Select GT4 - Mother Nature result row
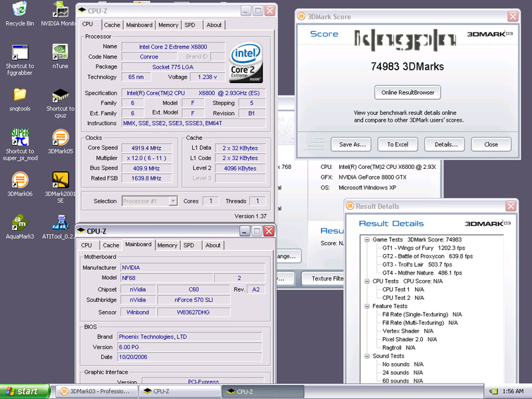The image size is (532, 399). tap(422, 273)
